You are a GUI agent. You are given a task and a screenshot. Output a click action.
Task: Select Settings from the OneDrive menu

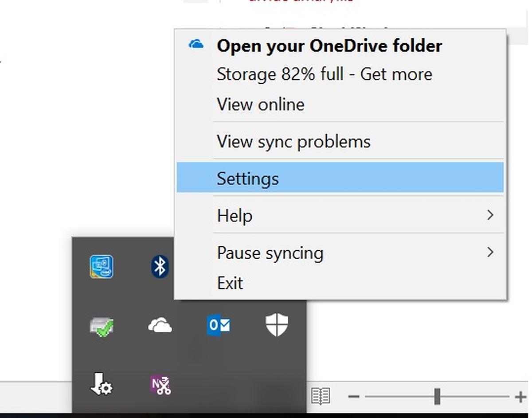248,177
